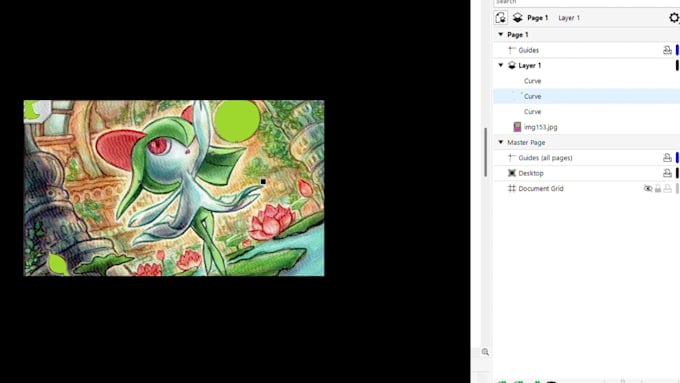
Task: Select the Guides layer under Page 1
Action: (586, 50)
